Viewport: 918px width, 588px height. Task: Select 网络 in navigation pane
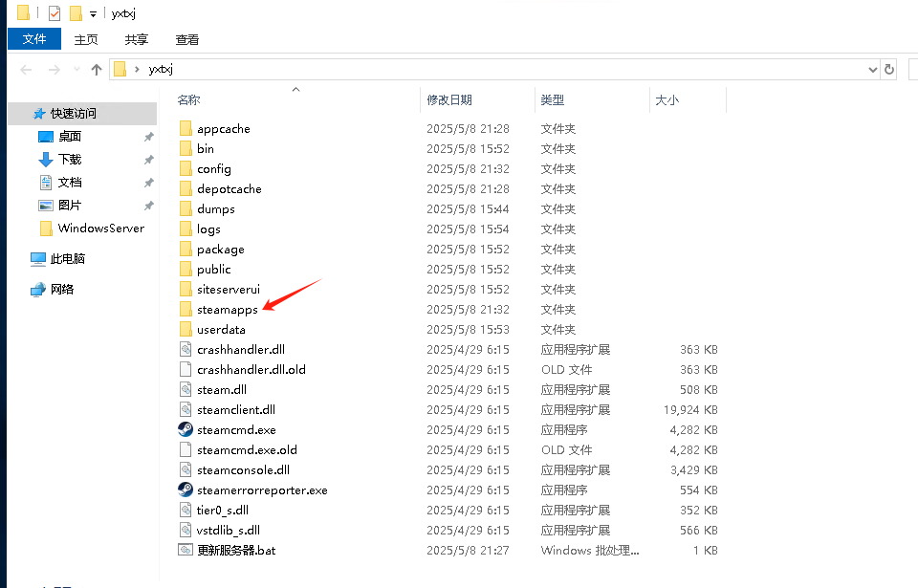(x=62, y=290)
